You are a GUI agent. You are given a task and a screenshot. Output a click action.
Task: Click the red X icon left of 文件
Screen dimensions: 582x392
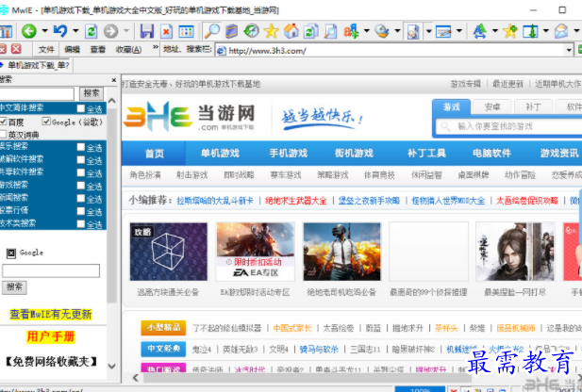click(x=16, y=49)
